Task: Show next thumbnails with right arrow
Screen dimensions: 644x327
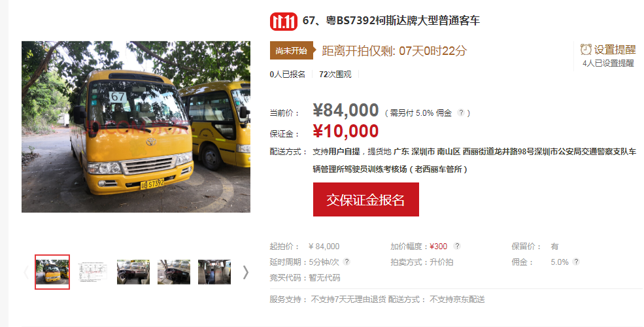Action: click(x=246, y=272)
